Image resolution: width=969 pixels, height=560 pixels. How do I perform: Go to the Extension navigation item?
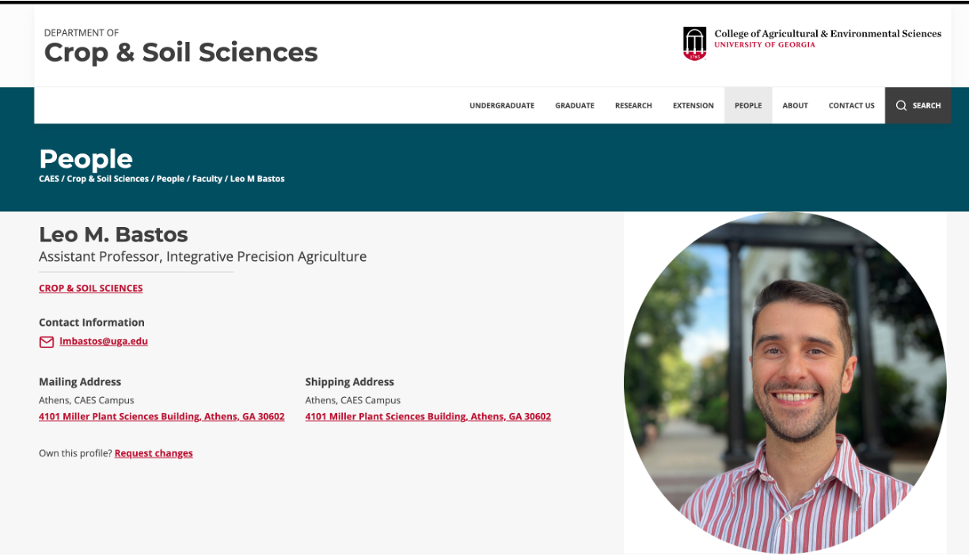pos(693,105)
